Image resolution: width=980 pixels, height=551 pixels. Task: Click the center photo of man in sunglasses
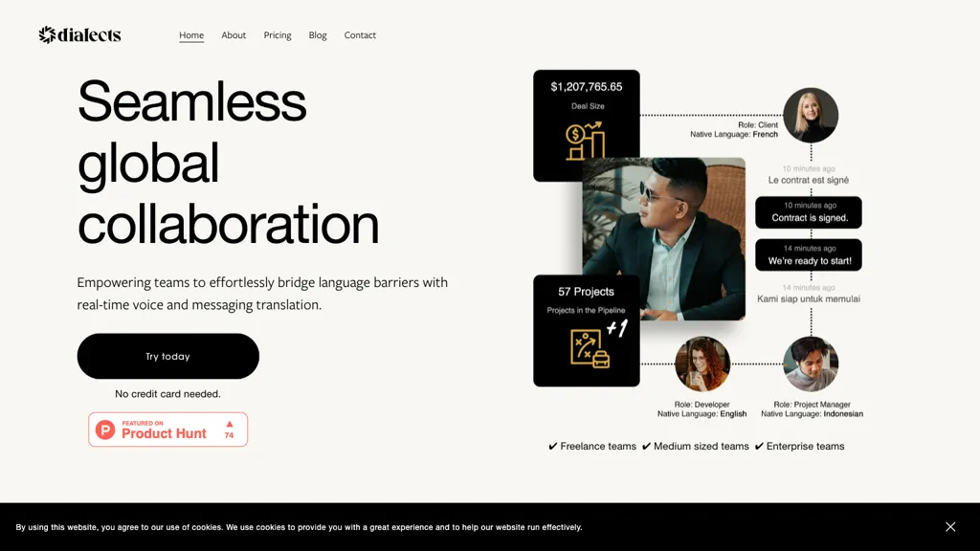(664, 238)
